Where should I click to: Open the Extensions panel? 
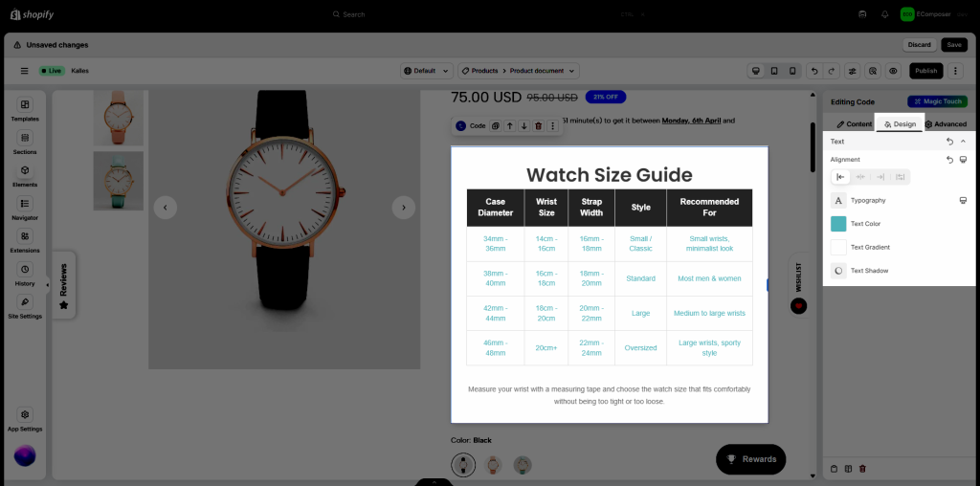tap(25, 241)
